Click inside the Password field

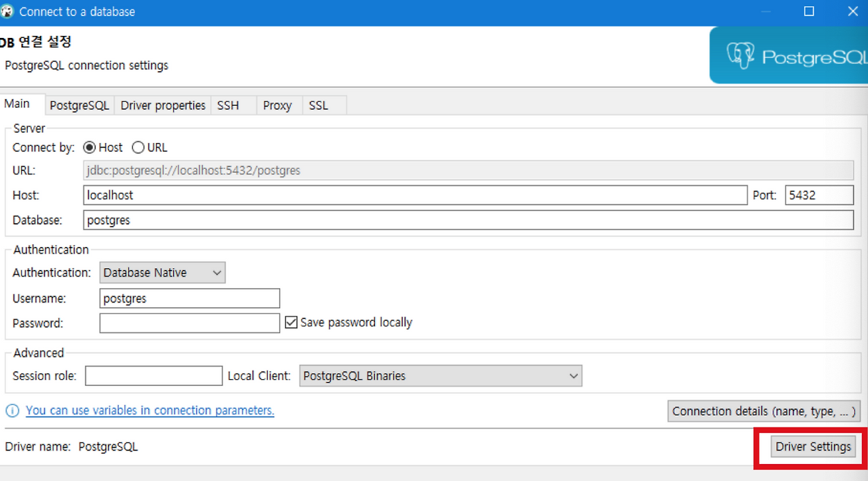tap(189, 323)
